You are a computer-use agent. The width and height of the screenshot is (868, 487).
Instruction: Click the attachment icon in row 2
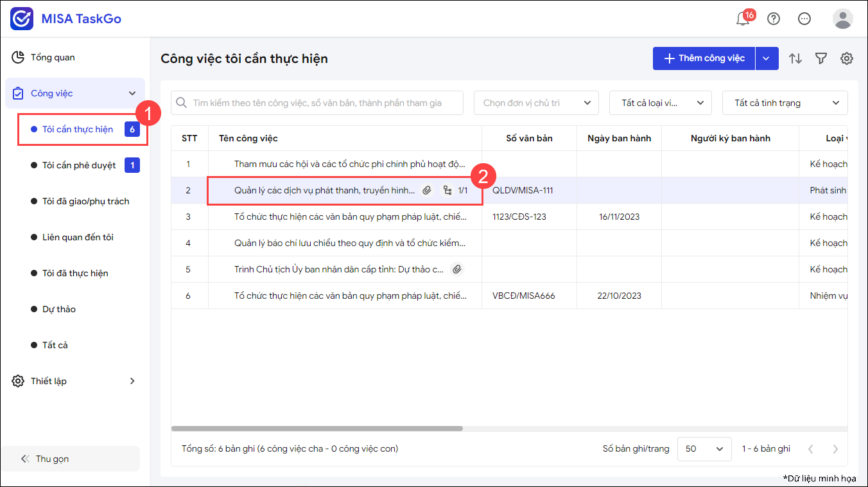[427, 191]
